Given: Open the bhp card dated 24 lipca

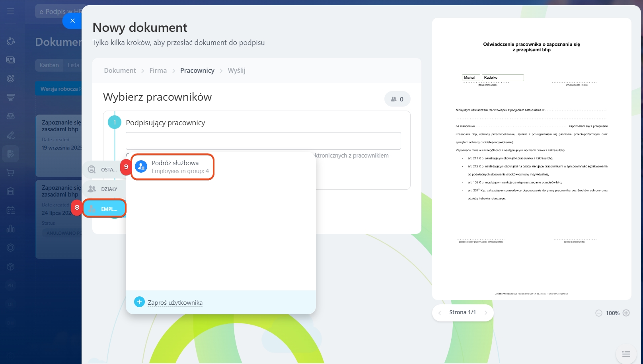Looking at the screenshot, I should pyautogui.click(x=59, y=219).
